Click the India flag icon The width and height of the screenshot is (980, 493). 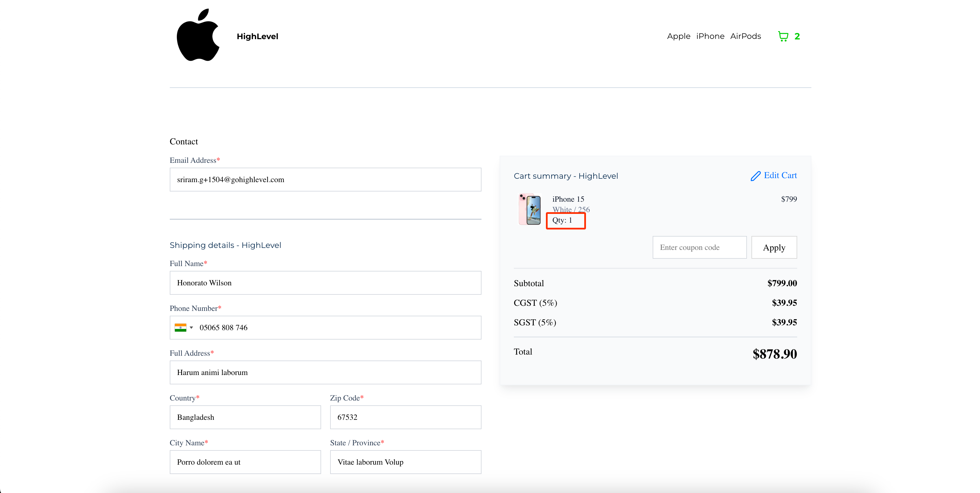click(x=180, y=328)
